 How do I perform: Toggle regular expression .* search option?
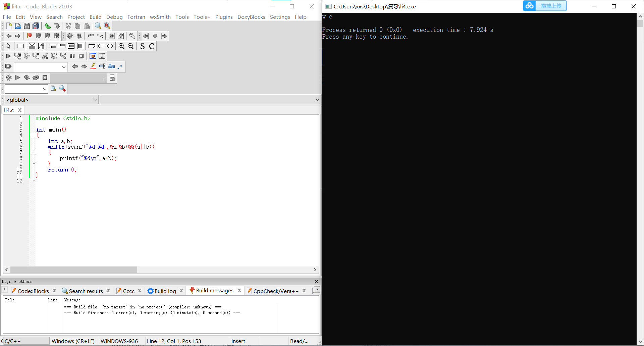tap(120, 66)
